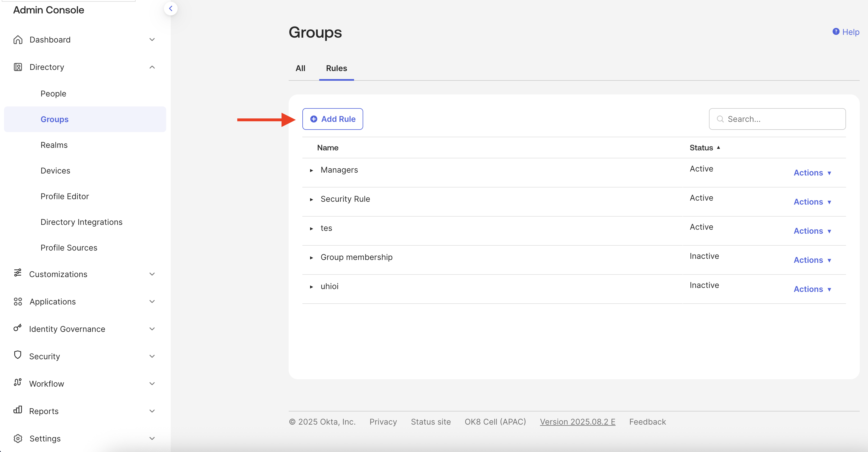Collapse the sidebar with arrow button

coord(170,9)
